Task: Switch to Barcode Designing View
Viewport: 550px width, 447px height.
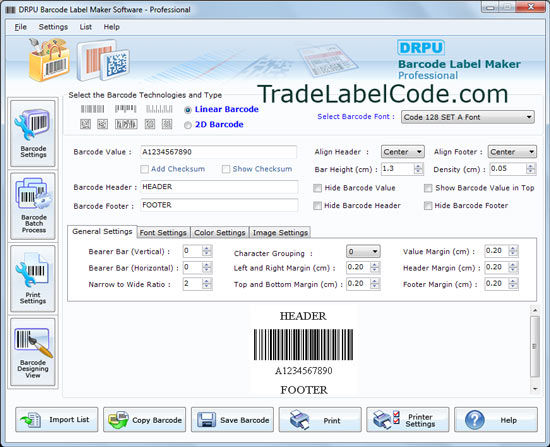Action: coord(33,352)
